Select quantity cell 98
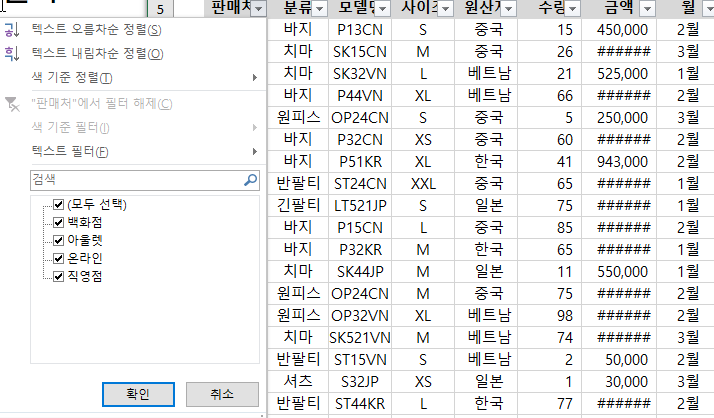714x418 pixels. 549,316
